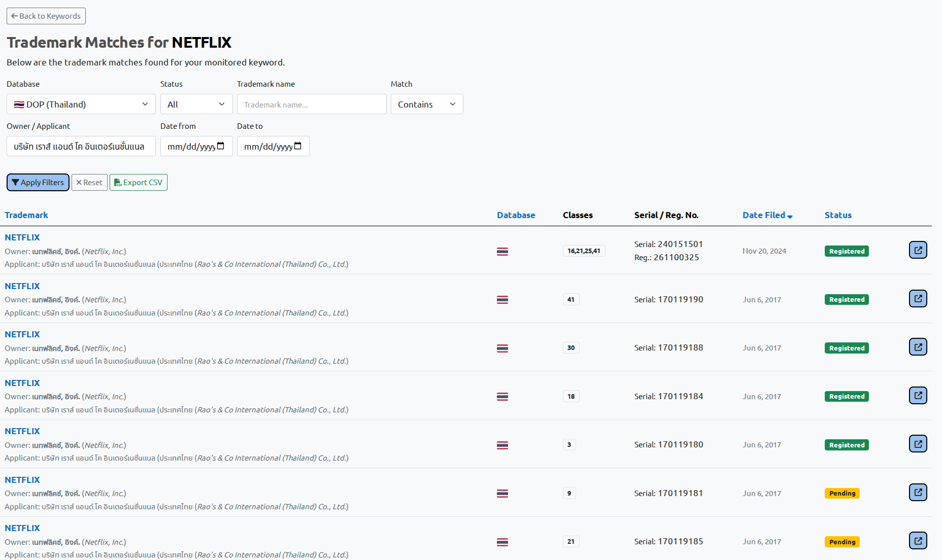Click Pending badge for serial 170119181
The image size is (942, 560).
pos(842,493)
